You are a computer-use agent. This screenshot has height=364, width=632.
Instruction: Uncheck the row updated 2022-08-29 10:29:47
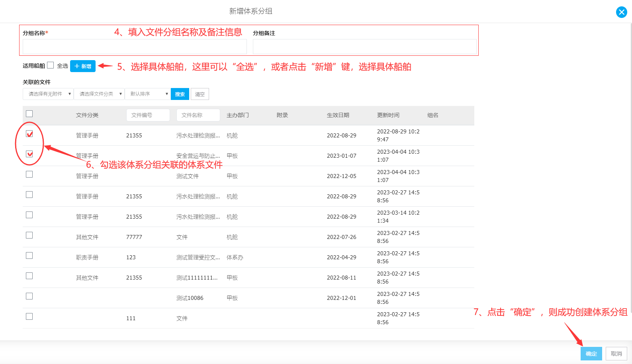(29, 134)
